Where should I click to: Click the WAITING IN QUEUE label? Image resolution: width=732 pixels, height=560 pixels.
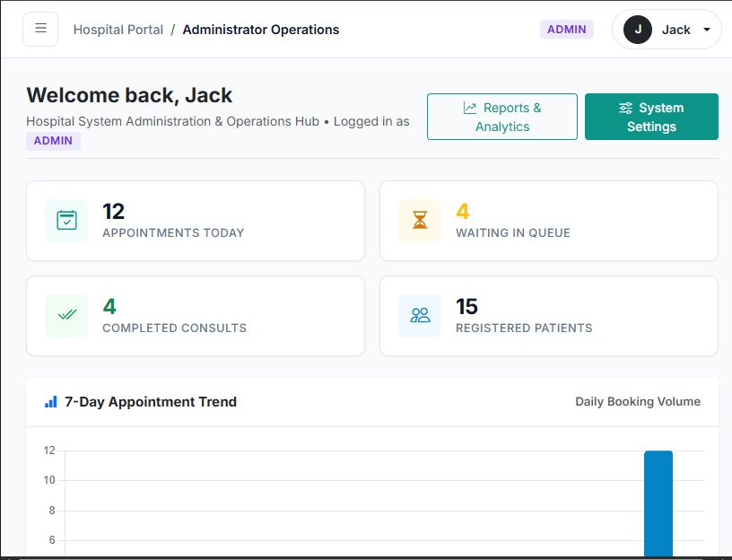point(512,232)
